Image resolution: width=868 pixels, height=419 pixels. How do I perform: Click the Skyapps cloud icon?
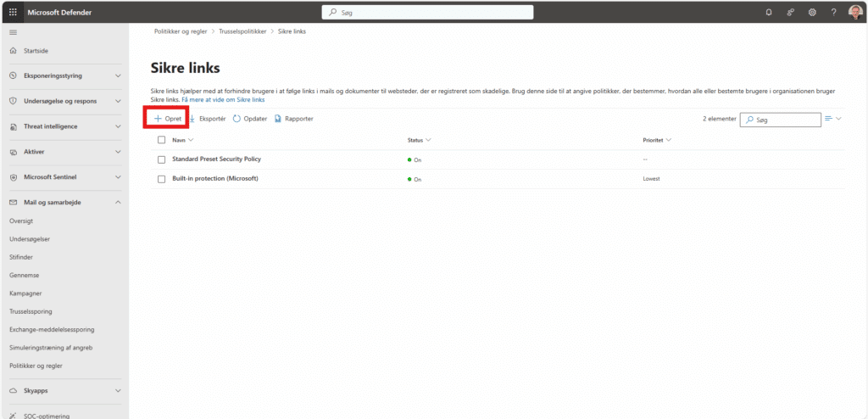tap(14, 390)
